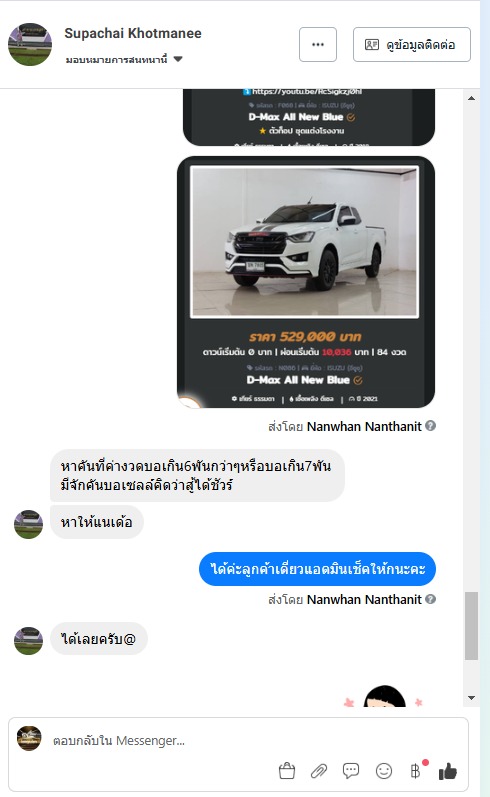Image resolution: width=490 pixels, height=797 pixels.
Task: Open the white D-Max truck photo
Action: tap(304, 242)
